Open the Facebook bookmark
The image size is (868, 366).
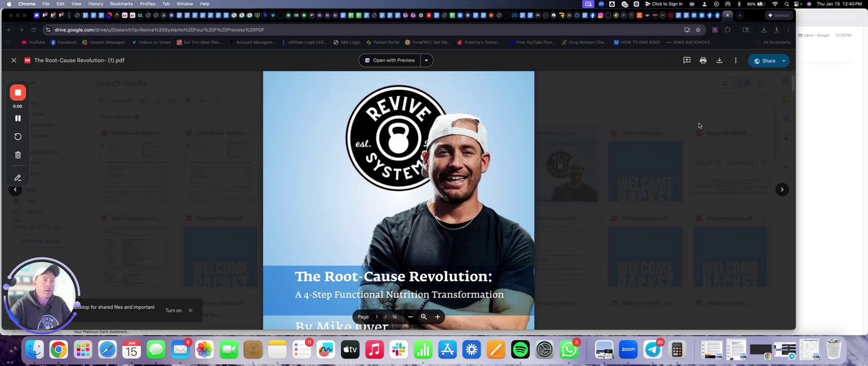tap(64, 42)
